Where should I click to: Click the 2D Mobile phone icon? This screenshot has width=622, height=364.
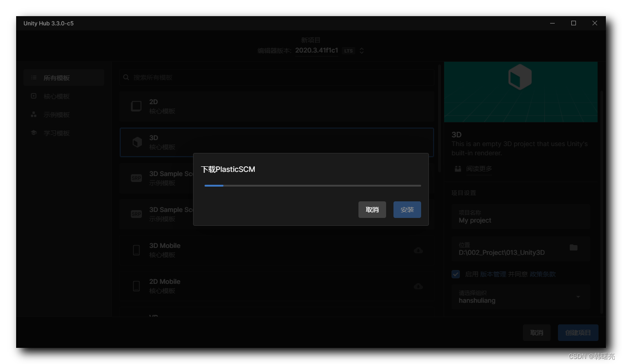136,286
